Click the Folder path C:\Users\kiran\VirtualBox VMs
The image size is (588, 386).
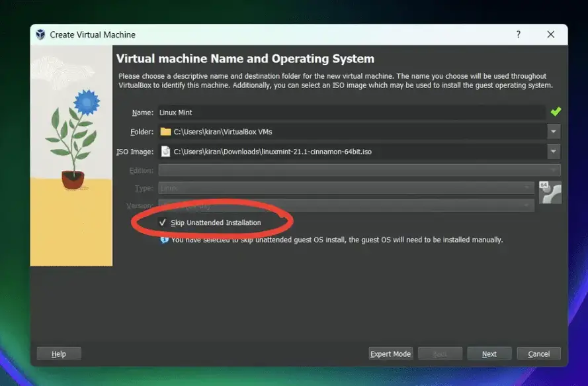click(x=223, y=132)
